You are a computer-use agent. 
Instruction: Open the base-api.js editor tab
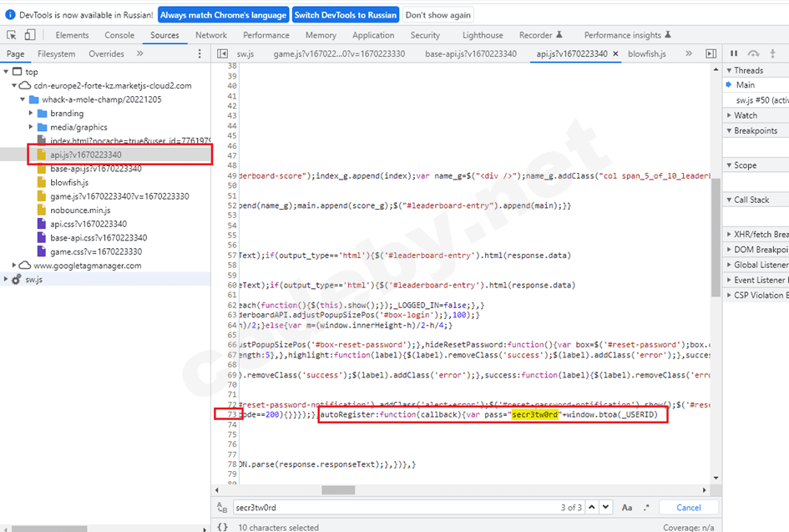(471, 53)
